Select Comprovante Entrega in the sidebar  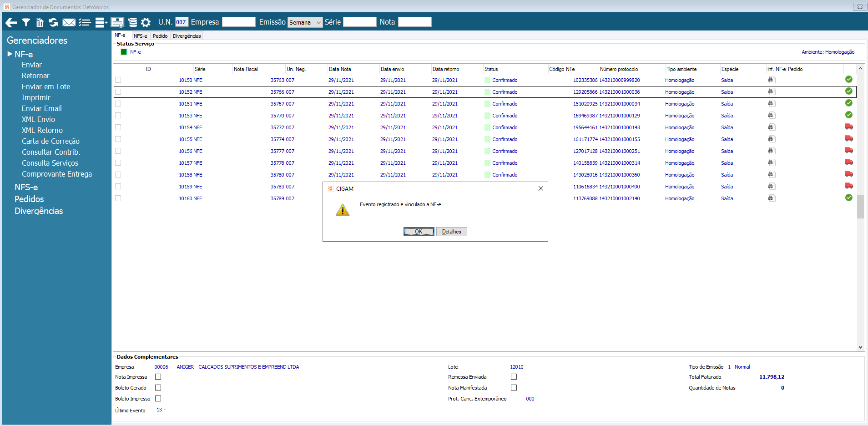[57, 174]
